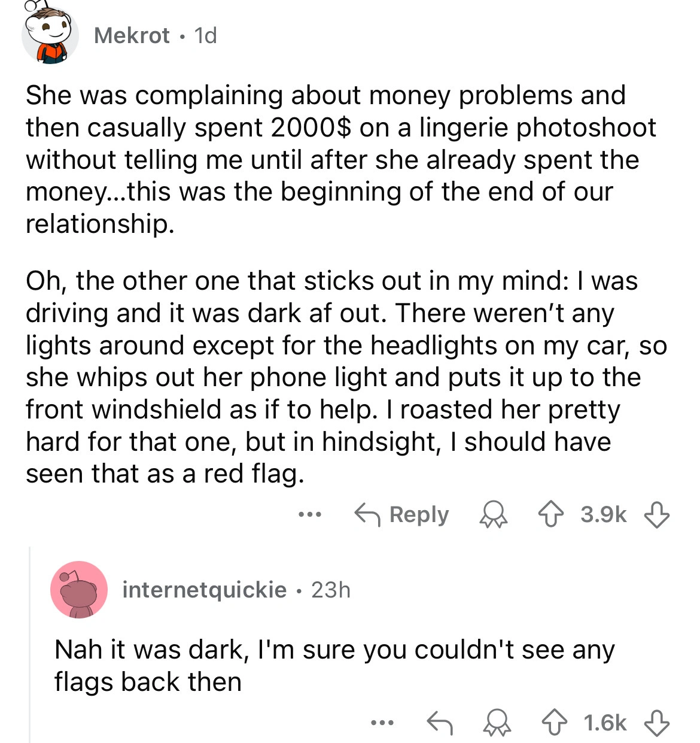
Task: Open the three-dot menu on internetquickie's reply
Action: coord(381,723)
